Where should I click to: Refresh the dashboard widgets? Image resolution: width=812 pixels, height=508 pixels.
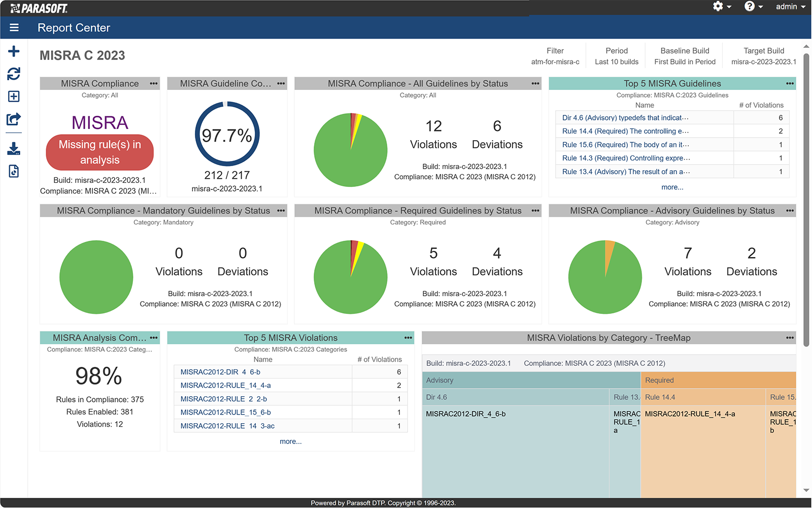pyautogui.click(x=14, y=74)
